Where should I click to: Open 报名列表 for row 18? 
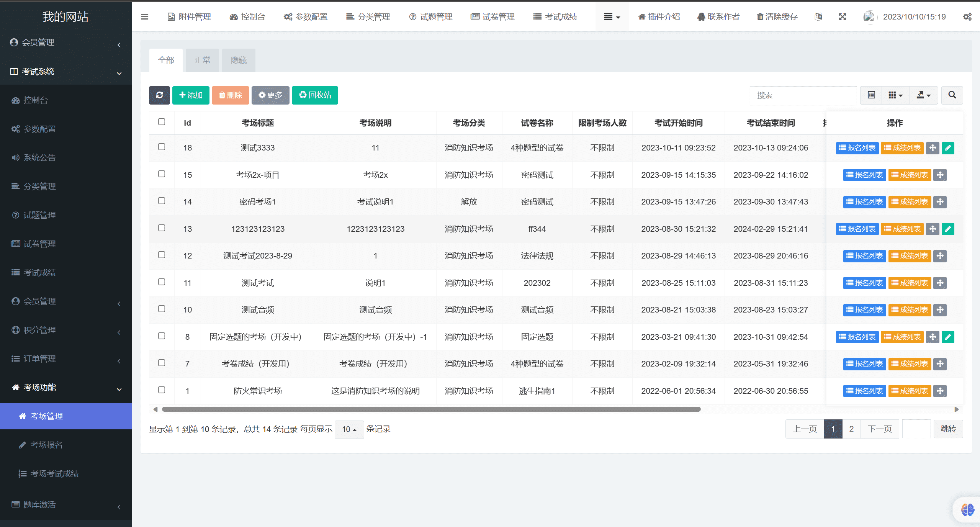tap(857, 148)
